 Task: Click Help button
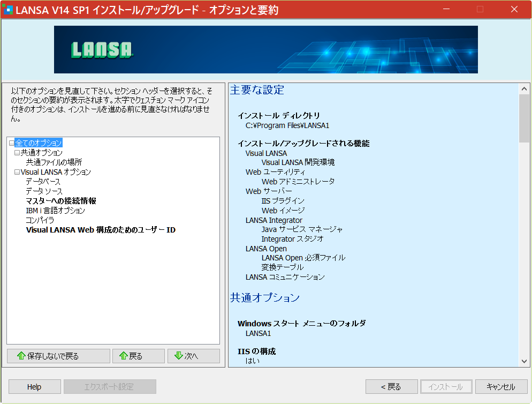click(x=35, y=387)
